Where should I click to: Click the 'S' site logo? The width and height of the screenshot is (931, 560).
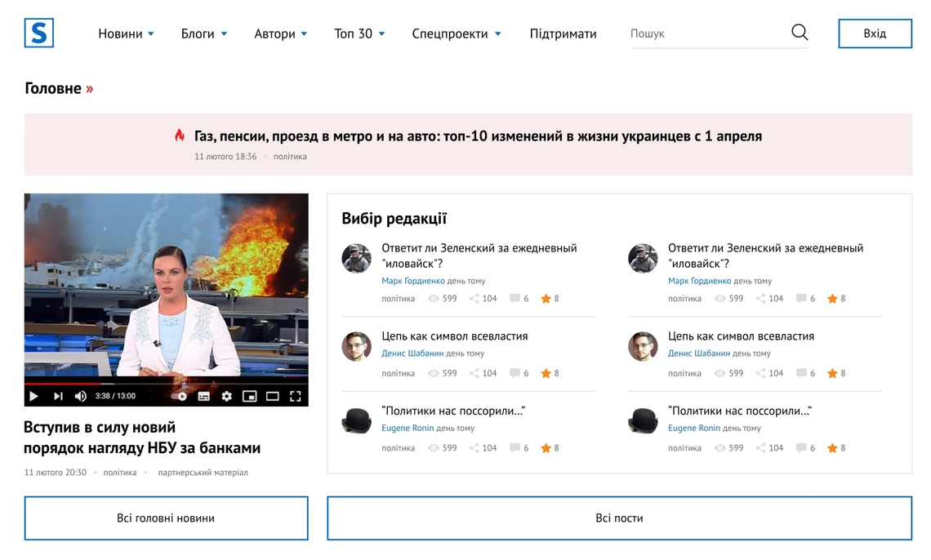pos(39,33)
